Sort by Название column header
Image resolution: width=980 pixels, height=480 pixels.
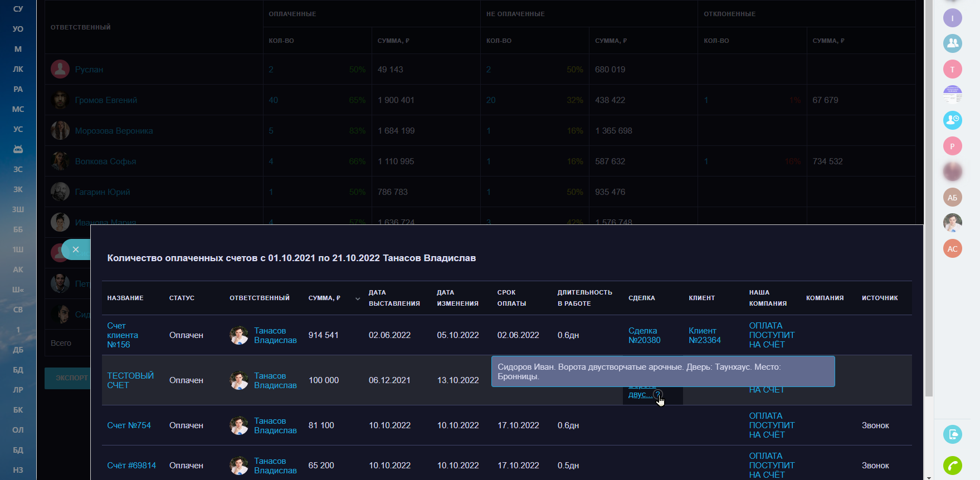coord(125,298)
